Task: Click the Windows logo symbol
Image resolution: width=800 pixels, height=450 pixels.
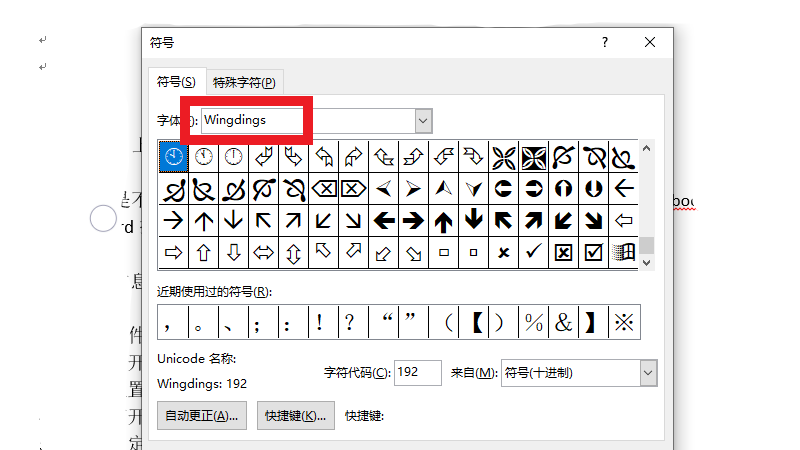Action: click(x=624, y=252)
